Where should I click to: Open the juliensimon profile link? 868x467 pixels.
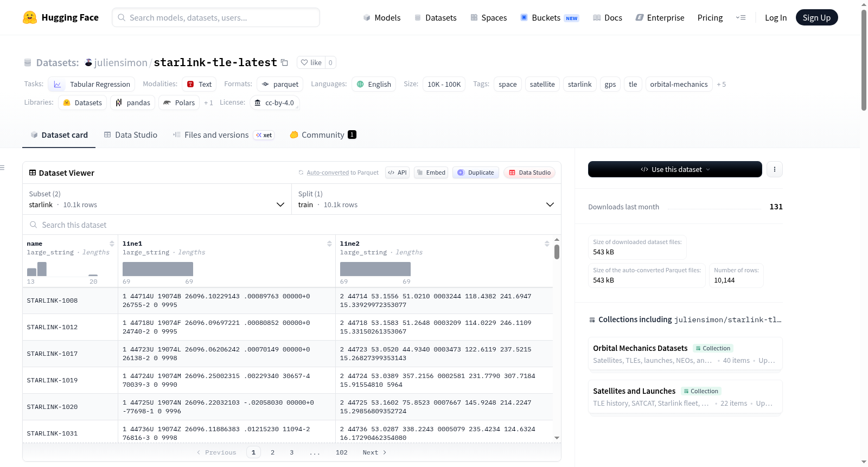pos(121,63)
